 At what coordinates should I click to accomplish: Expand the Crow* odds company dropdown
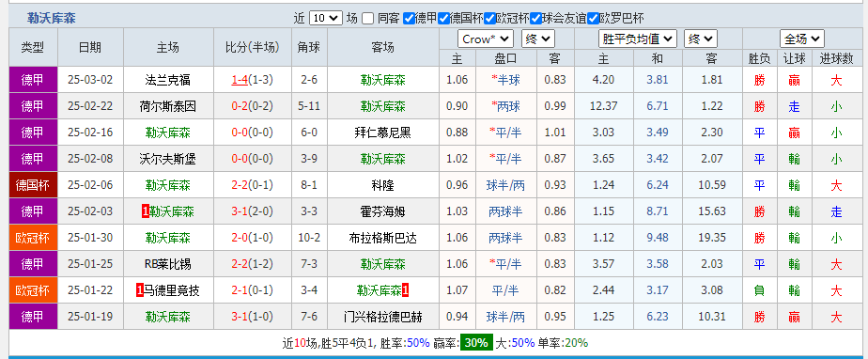tap(486, 39)
